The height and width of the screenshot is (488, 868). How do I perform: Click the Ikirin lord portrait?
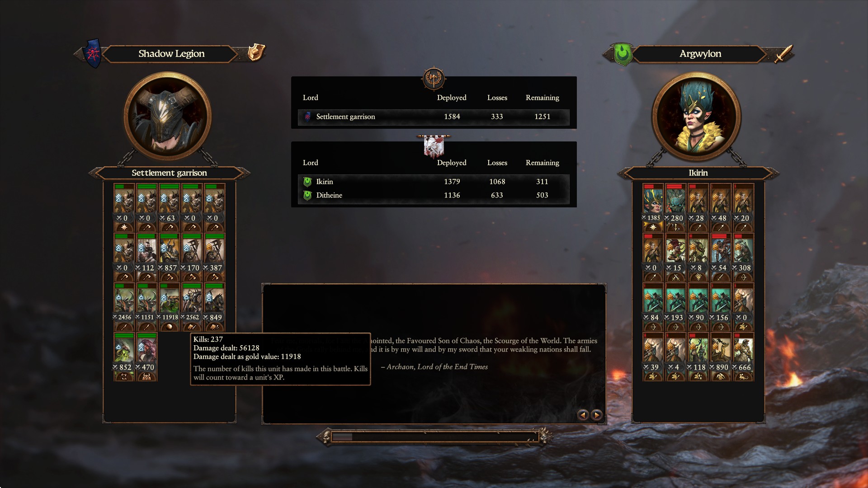point(696,116)
